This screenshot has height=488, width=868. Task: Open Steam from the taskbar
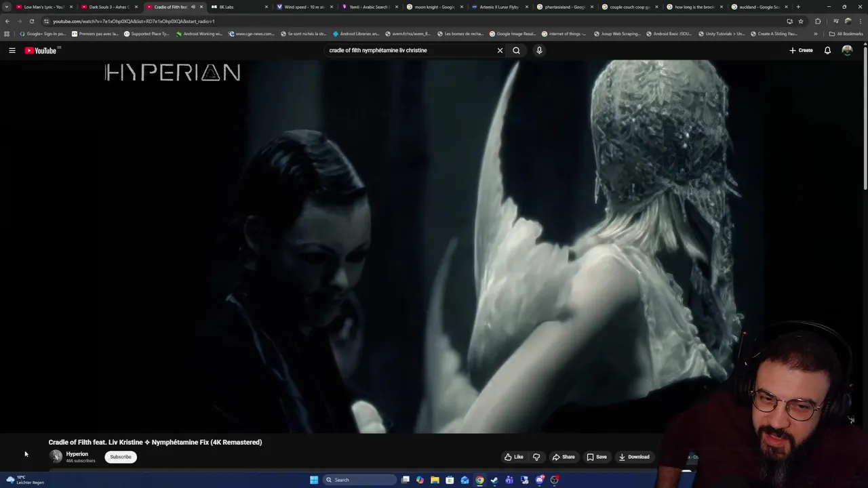(494, 480)
